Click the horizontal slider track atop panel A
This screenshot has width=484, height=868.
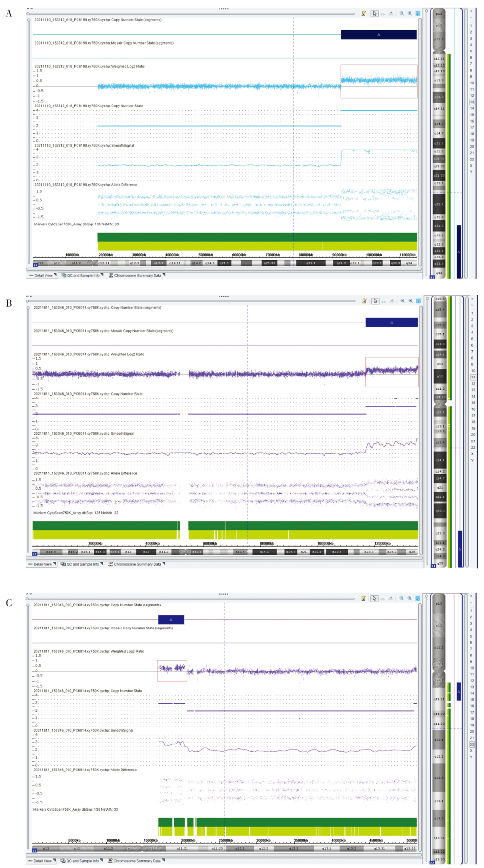click(191, 14)
